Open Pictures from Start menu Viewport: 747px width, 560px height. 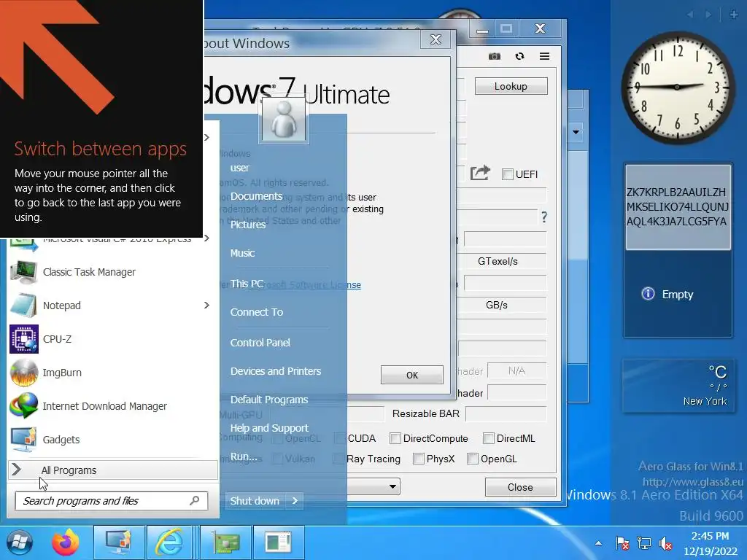(248, 225)
